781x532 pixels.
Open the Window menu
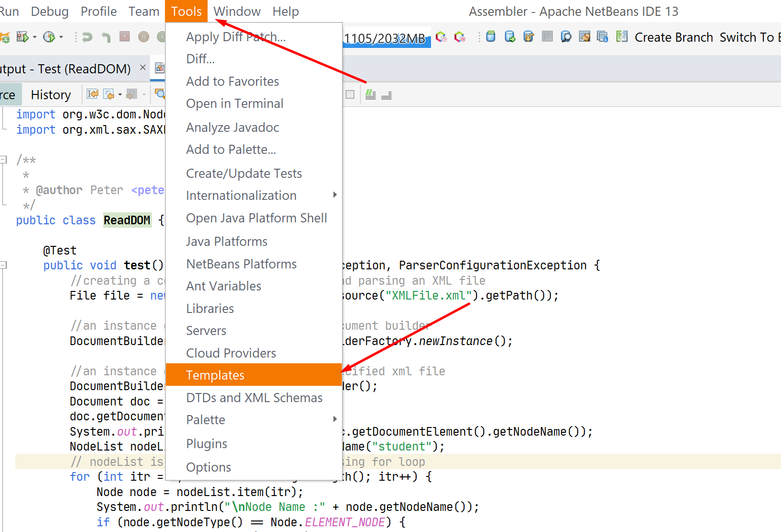(x=237, y=11)
